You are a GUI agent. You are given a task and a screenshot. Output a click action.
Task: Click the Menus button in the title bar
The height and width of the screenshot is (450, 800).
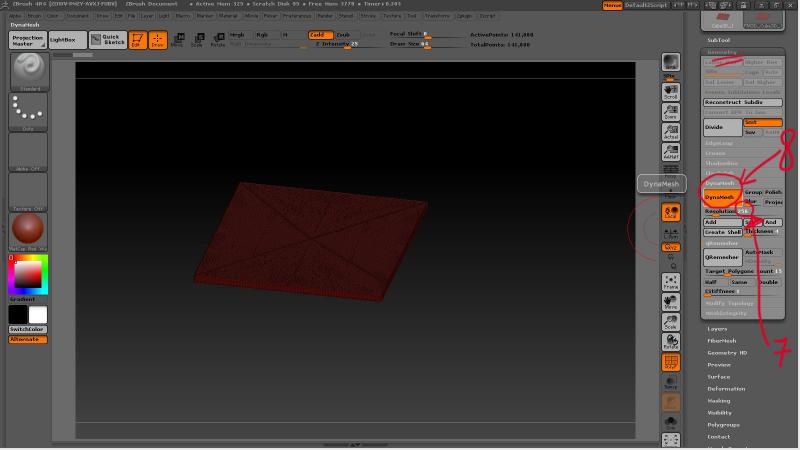612,5
